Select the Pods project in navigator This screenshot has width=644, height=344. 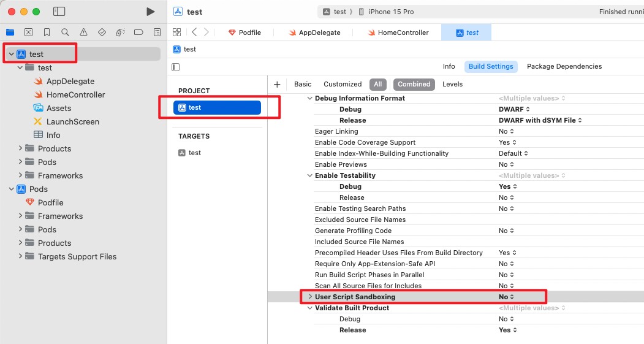(x=38, y=189)
